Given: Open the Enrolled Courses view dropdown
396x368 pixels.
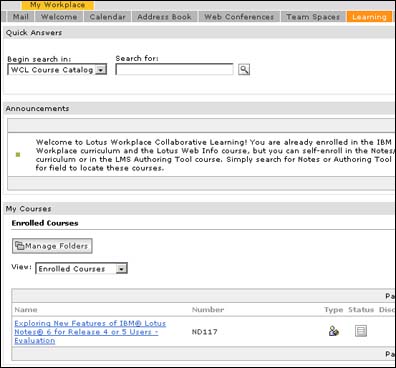Looking at the screenshot, I should tap(82, 269).
